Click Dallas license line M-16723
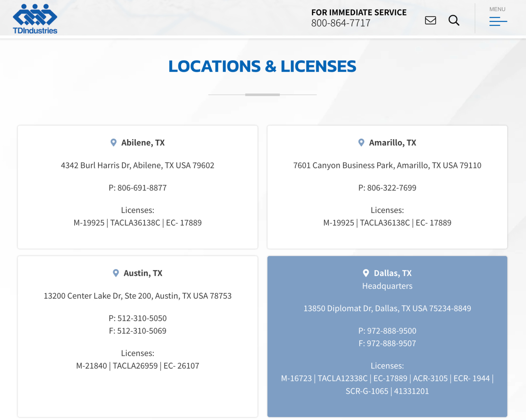This screenshot has height=420, width=526. 387,378
